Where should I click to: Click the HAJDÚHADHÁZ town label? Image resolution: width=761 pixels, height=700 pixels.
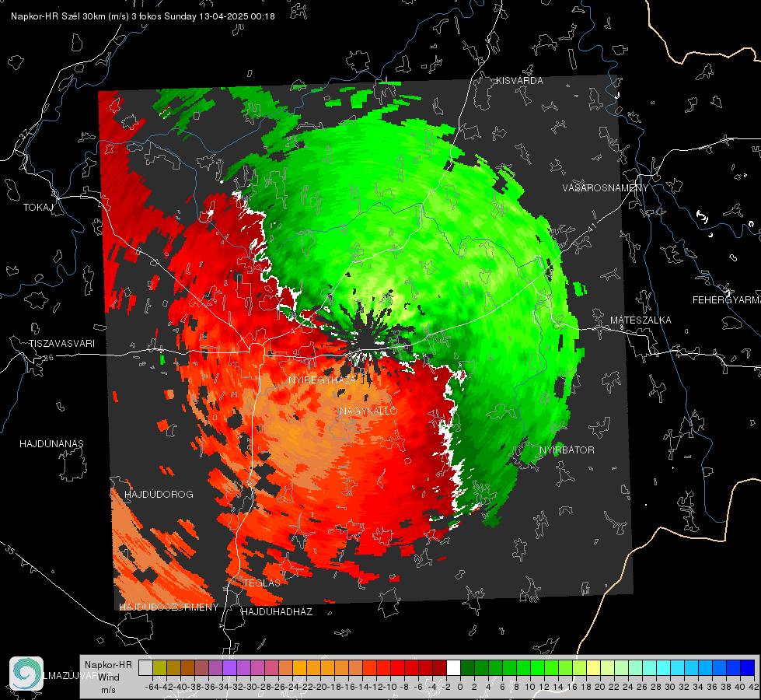click(277, 612)
